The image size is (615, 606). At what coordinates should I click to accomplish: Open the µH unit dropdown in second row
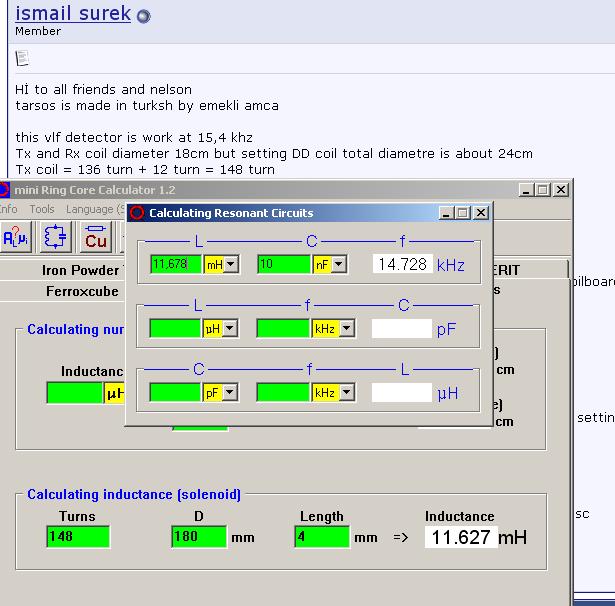230,328
